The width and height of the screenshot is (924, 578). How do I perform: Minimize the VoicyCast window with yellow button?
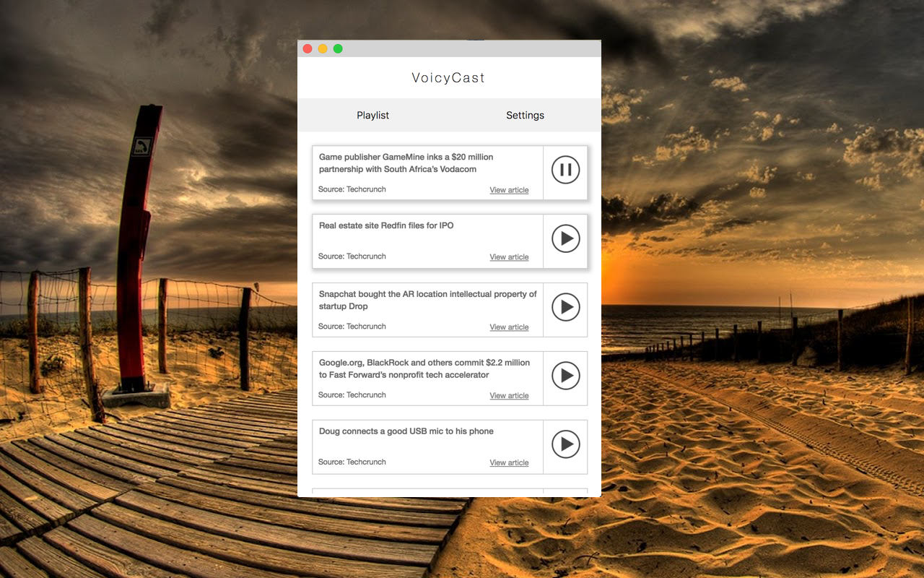[323, 48]
